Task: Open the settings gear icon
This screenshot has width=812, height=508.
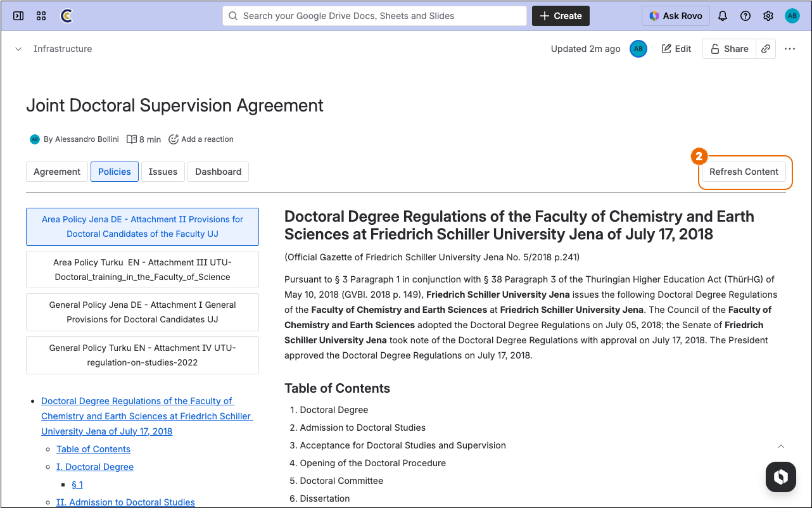Action: 768,16
